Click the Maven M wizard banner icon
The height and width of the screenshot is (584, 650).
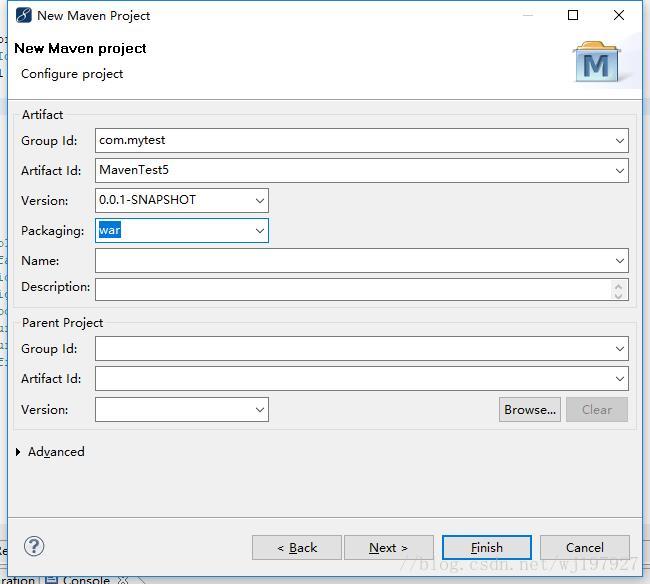(597, 62)
